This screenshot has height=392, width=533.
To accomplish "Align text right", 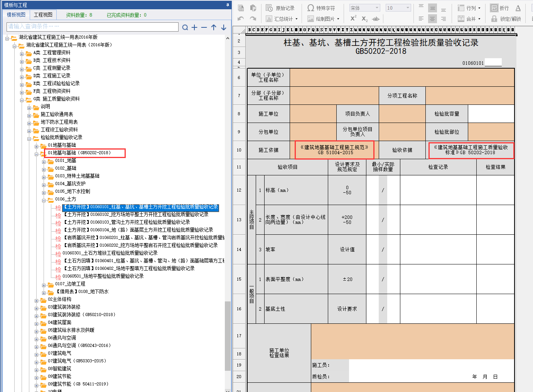I will (x=444, y=19).
